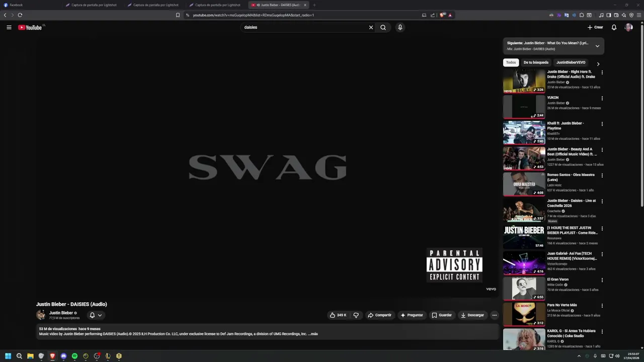Go back in browser history
The image size is (644, 362).
(5, 15)
